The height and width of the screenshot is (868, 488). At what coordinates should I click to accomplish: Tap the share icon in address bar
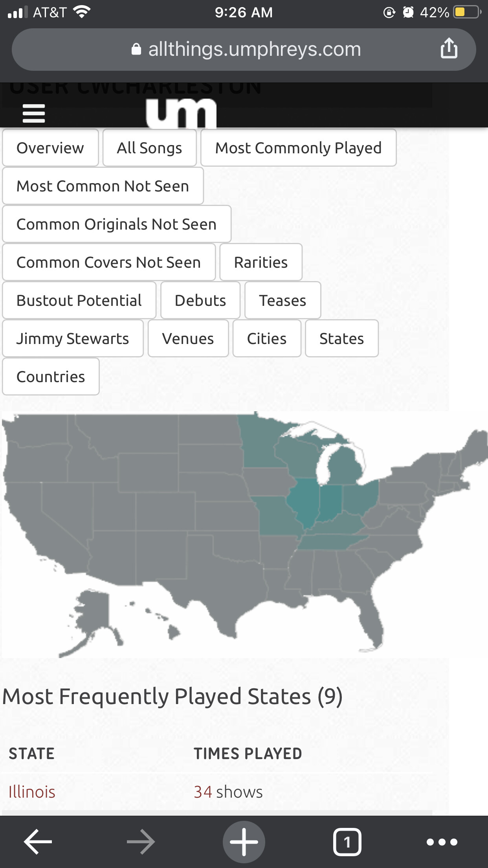click(449, 49)
